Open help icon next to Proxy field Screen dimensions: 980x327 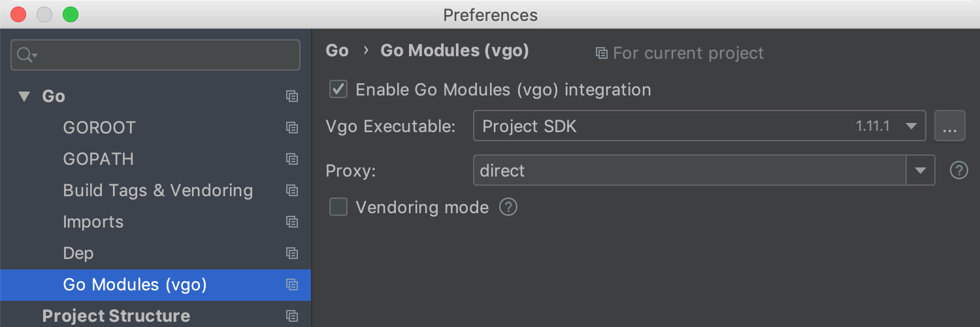[x=958, y=171]
